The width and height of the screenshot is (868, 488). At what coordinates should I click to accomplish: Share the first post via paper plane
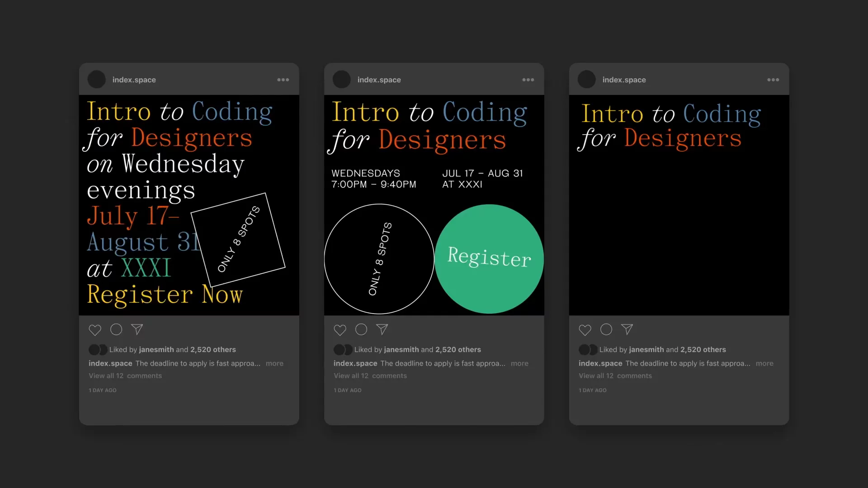(x=137, y=329)
